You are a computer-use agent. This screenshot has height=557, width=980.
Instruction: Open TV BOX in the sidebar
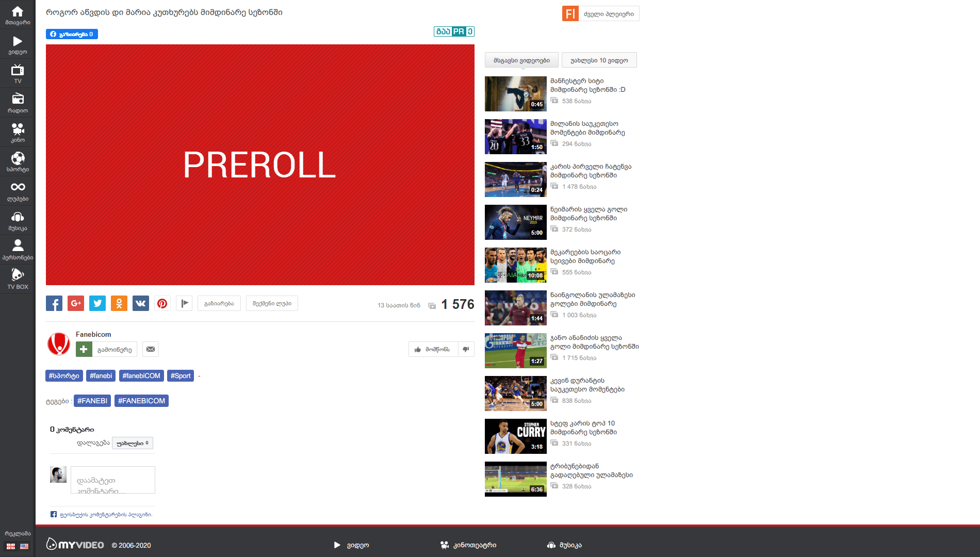[x=18, y=279]
